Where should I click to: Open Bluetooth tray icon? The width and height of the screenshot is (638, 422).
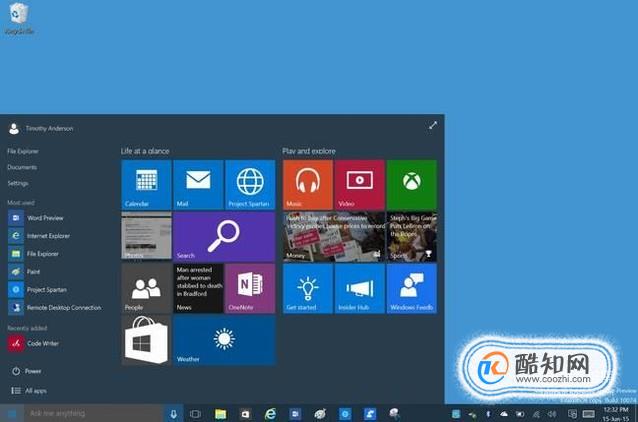[488, 414]
